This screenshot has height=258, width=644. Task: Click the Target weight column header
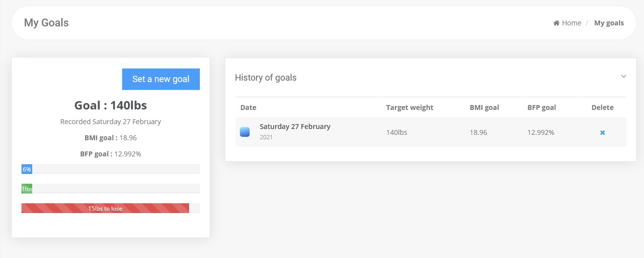coord(409,107)
